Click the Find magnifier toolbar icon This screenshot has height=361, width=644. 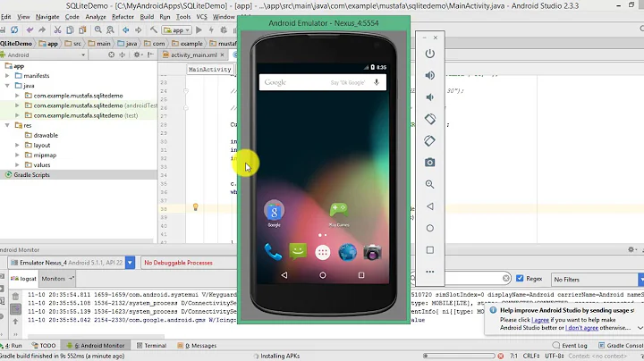tap(97, 30)
